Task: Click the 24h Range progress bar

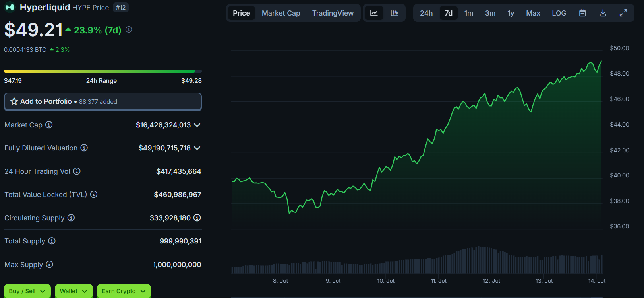Action: (103, 71)
